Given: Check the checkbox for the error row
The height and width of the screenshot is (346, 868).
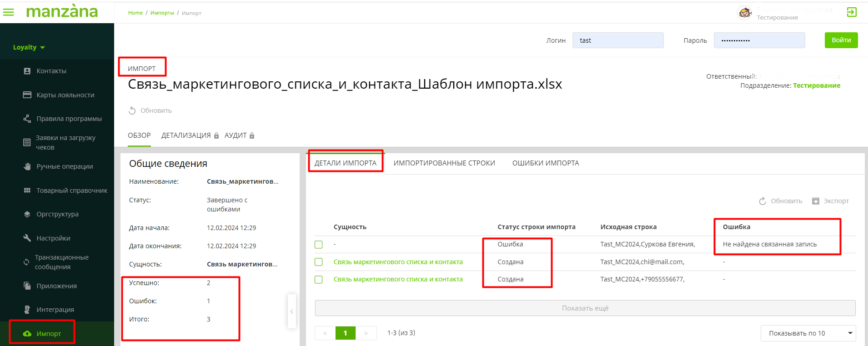Looking at the screenshot, I should (x=319, y=245).
